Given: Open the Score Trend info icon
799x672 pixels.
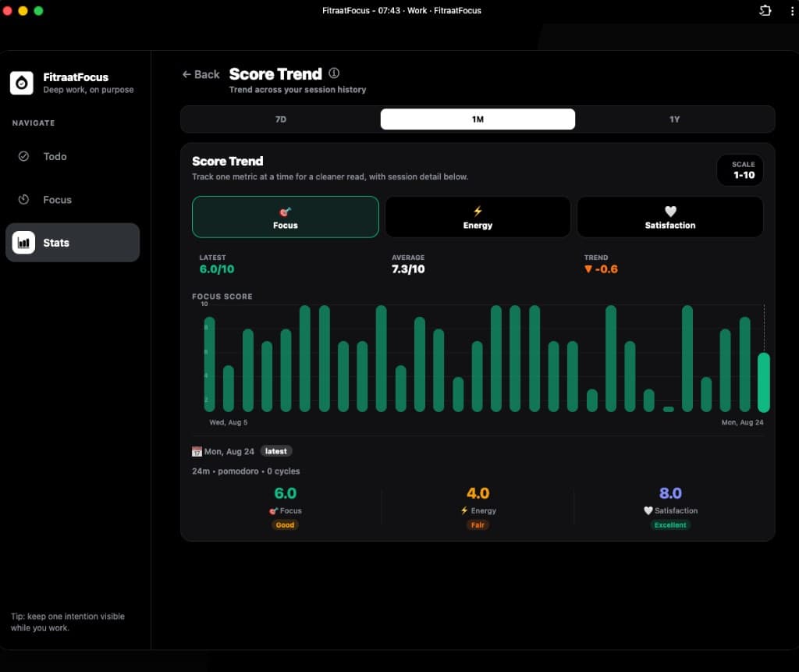Looking at the screenshot, I should click(x=334, y=73).
